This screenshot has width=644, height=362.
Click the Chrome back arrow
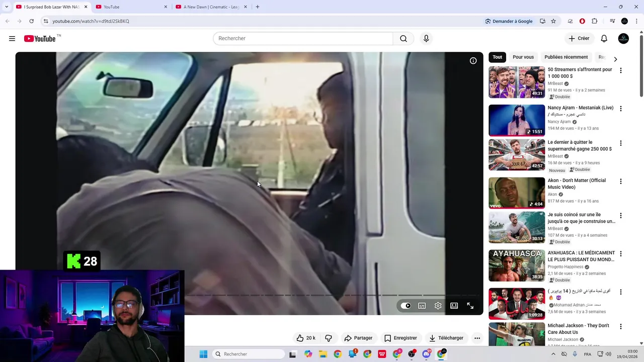(x=8, y=21)
